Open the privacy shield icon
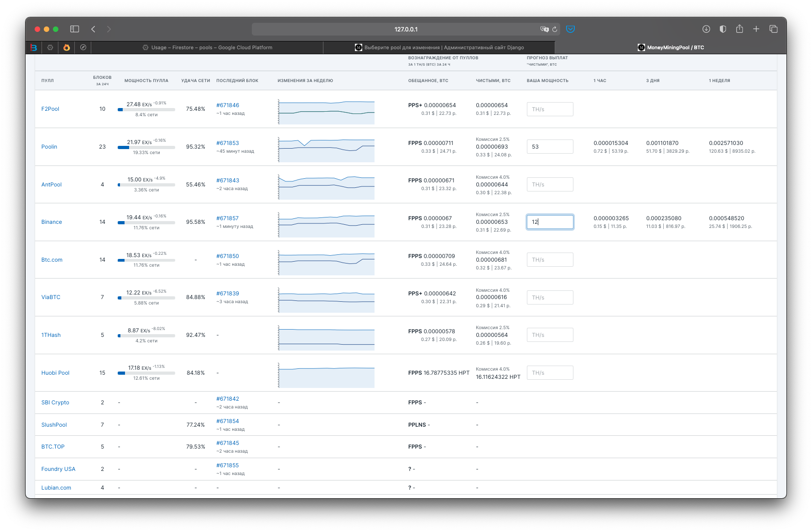812x532 pixels. pyautogui.click(x=723, y=29)
